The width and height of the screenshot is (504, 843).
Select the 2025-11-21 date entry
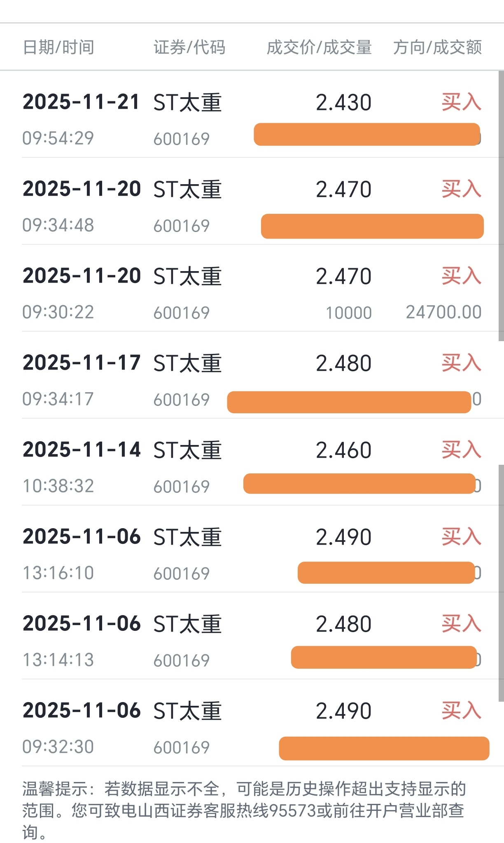[x=81, y=102]
